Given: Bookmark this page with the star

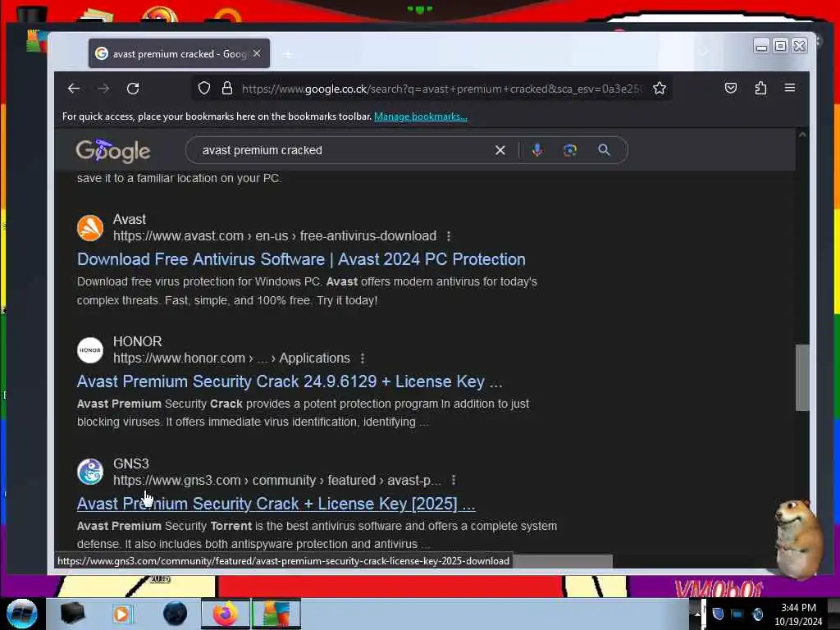Looking at the screenshot, I should tap(660, 88).
